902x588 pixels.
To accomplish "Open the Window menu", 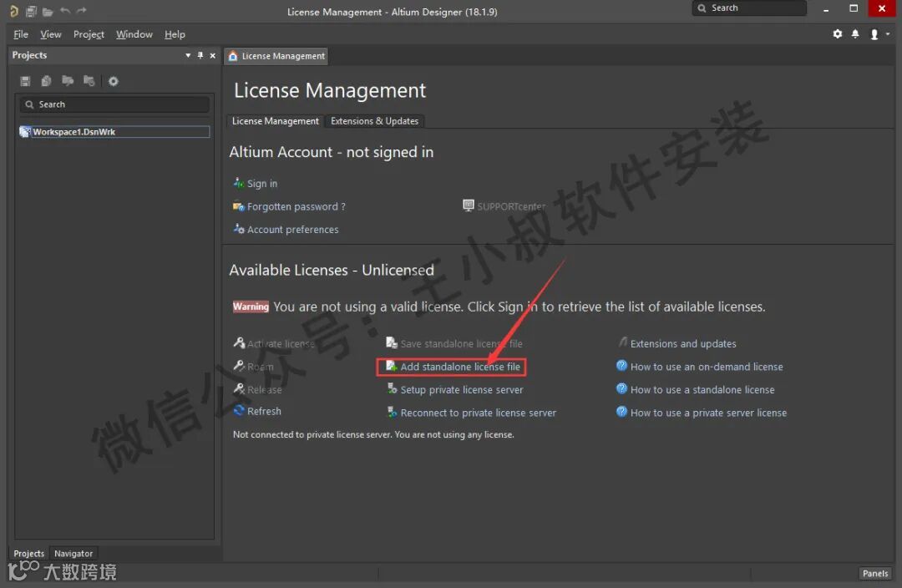I will pyautogui.click(x=134, y=34).
